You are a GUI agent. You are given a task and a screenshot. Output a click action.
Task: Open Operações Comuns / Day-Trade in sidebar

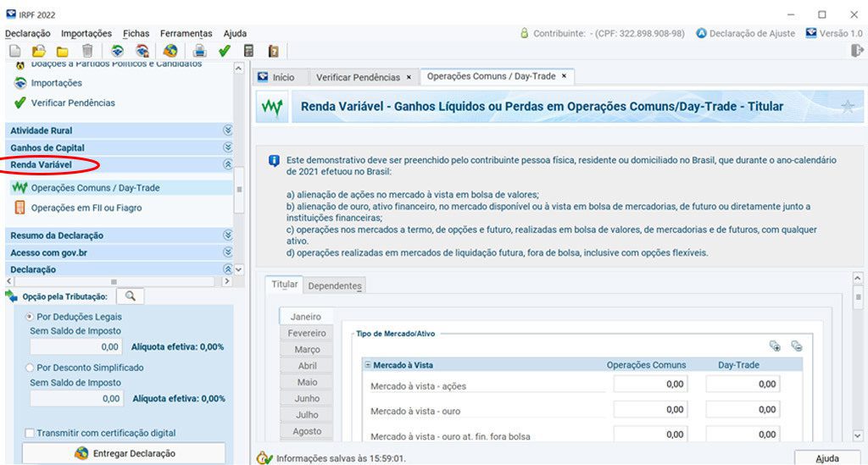[95, 188]
